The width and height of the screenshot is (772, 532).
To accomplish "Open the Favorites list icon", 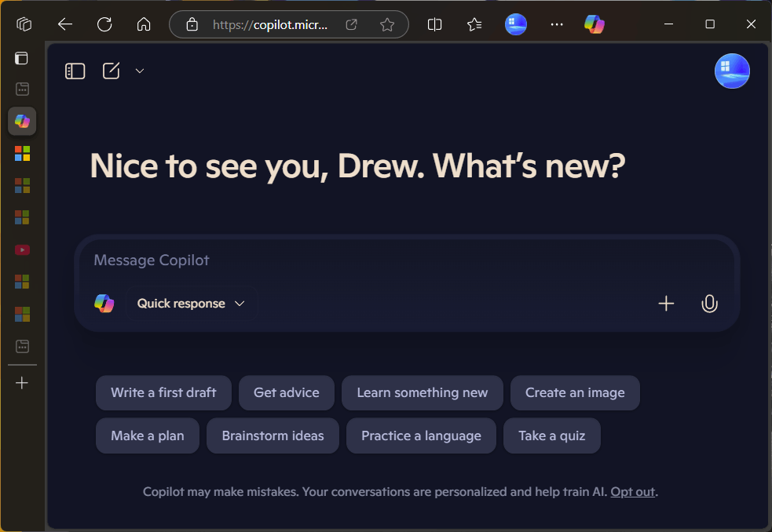I will (x=474, y=24).
